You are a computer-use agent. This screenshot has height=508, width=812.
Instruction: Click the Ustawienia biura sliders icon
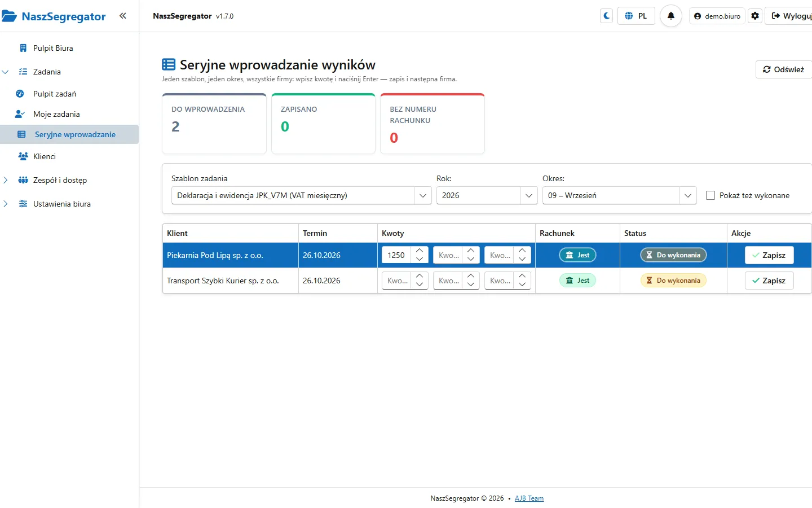tap(23, 204)
